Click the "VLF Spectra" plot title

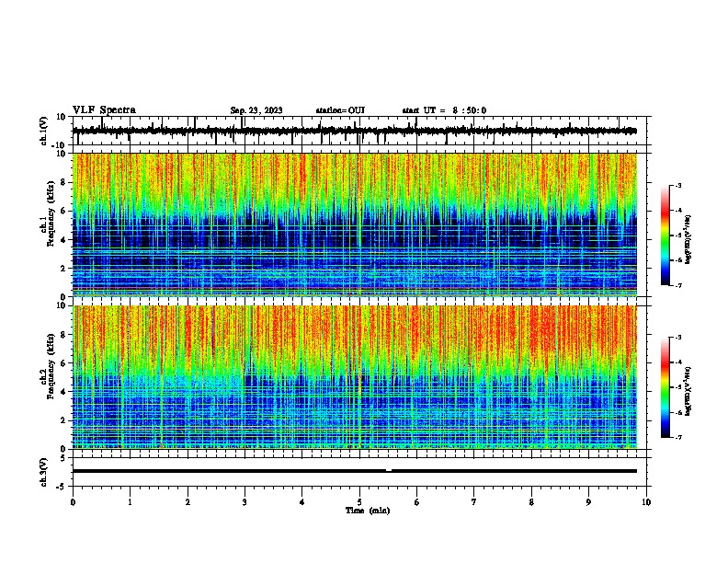tap(104, 110)
